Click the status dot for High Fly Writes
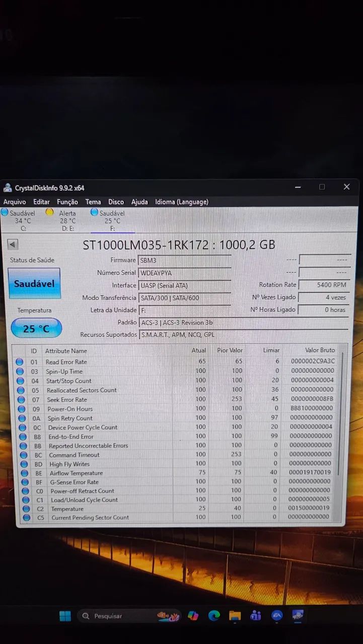This screenshot has height=644, width=363. (x=25, y=464)
